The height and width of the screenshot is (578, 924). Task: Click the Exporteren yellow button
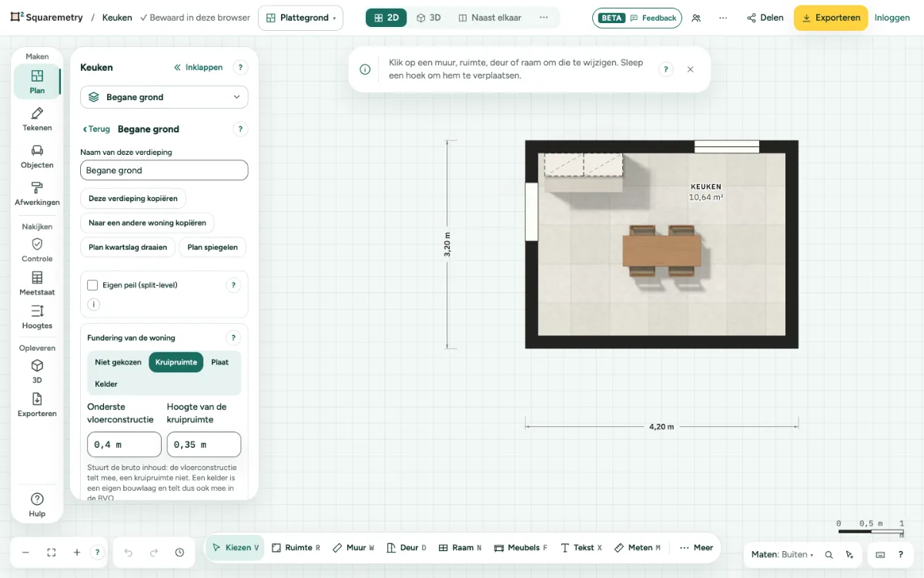(x=831, y=18)
